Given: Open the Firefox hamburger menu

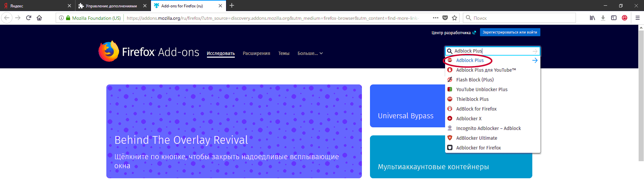Looking at the screenshot, I should pyautogui.click(x=638, y=18).
